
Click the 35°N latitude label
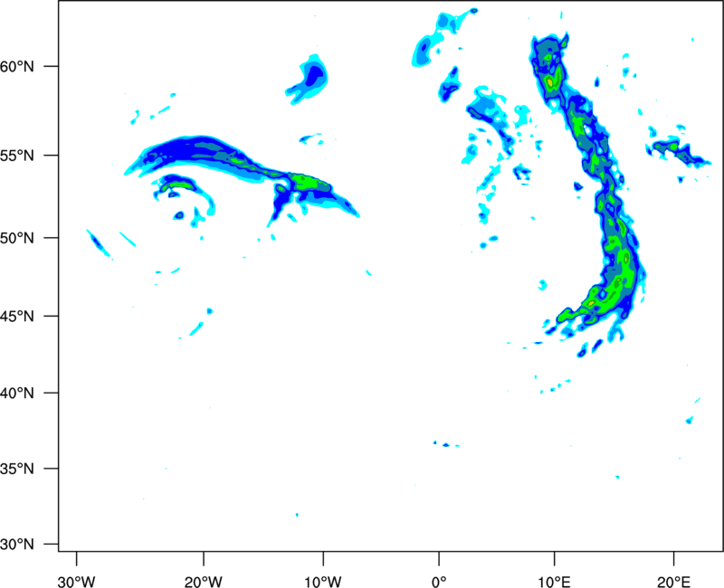pos(17,469)
